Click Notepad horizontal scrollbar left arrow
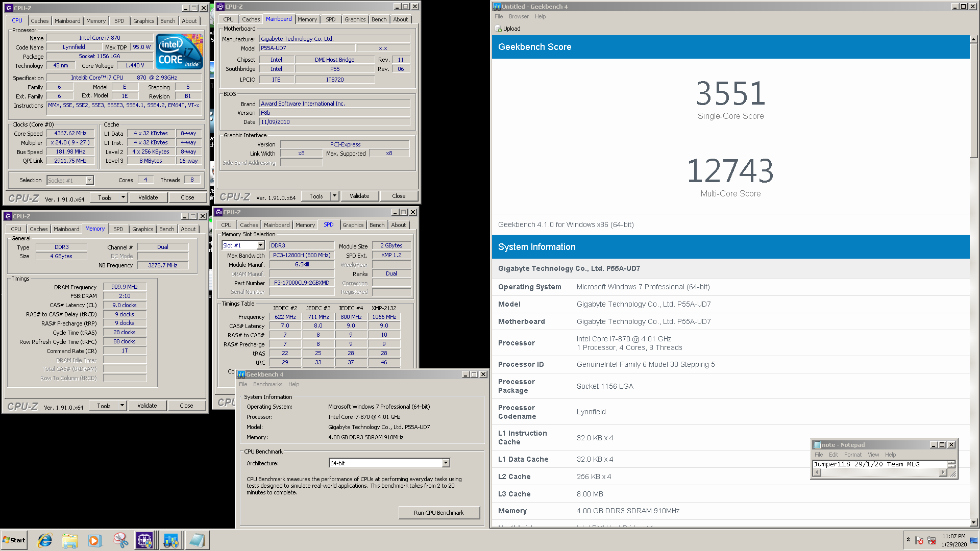Image resolution: width=980 pixels, height=551 pixels. 817,472
